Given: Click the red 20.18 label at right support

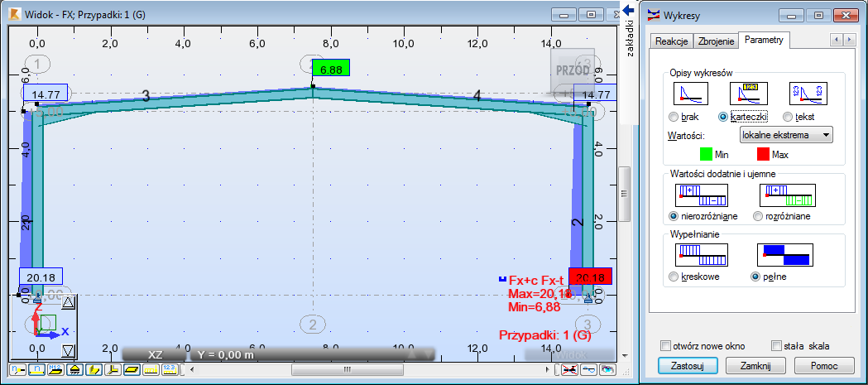Looking at the screenshot, I should pyautogui.click(x=590, y=277).
